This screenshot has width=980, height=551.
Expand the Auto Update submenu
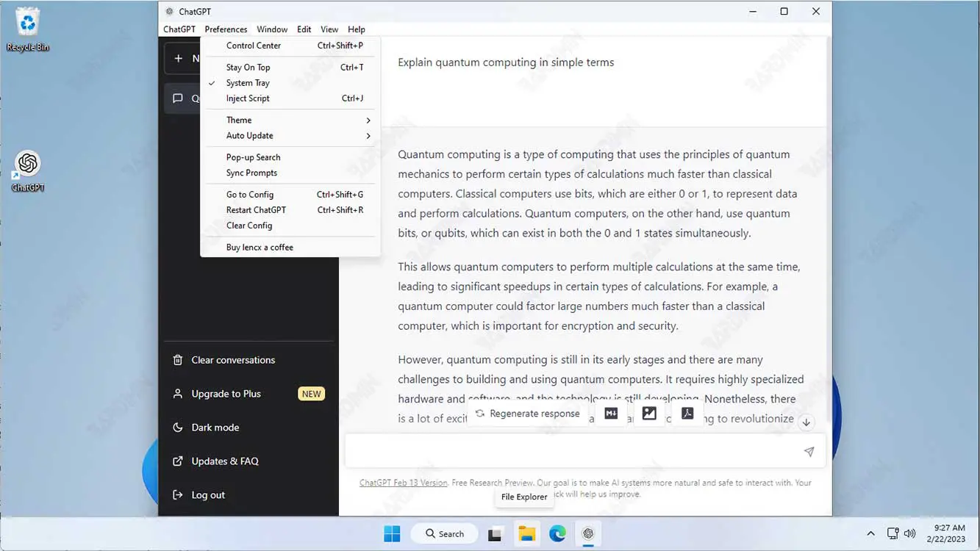click(290, 136)
